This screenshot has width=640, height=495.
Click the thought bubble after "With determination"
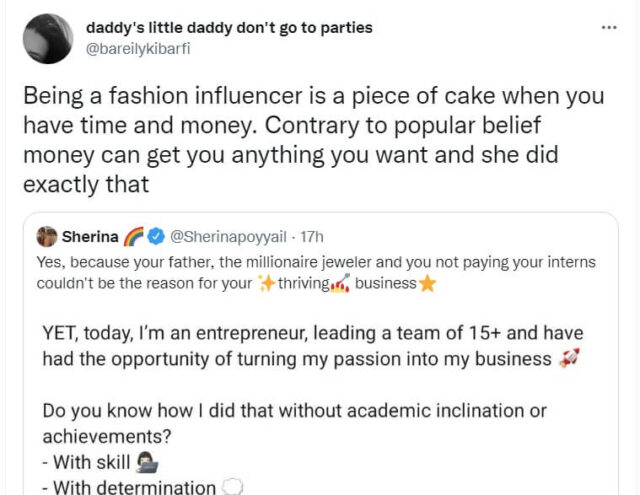click(x=229, y=488)
